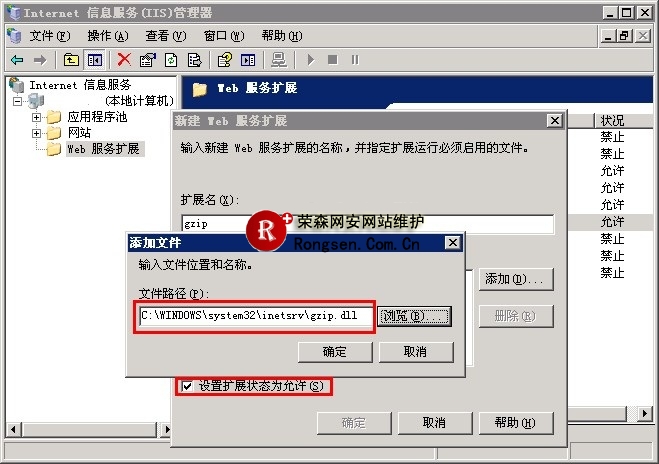
Task: Toggle 设置扩展状态为允许 checkbox
Action: [187, 386]
